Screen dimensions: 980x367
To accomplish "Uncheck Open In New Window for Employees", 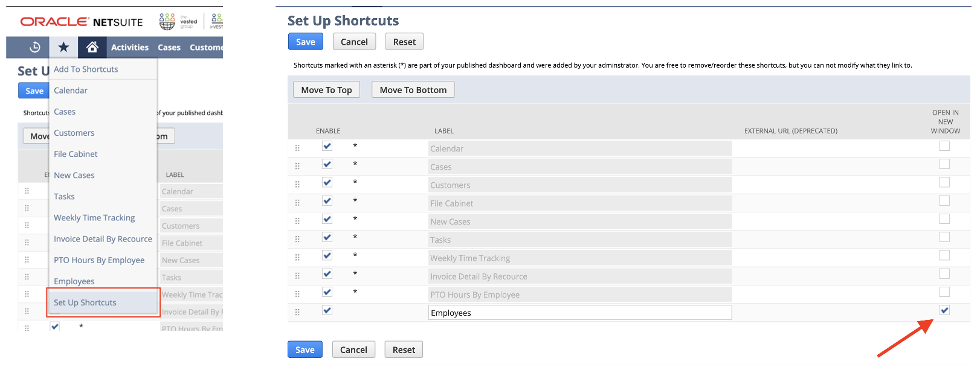I will (x=944, y=310).
